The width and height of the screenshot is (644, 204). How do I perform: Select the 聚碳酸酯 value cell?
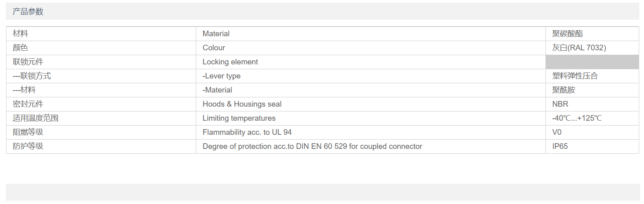tap(592, 34)
